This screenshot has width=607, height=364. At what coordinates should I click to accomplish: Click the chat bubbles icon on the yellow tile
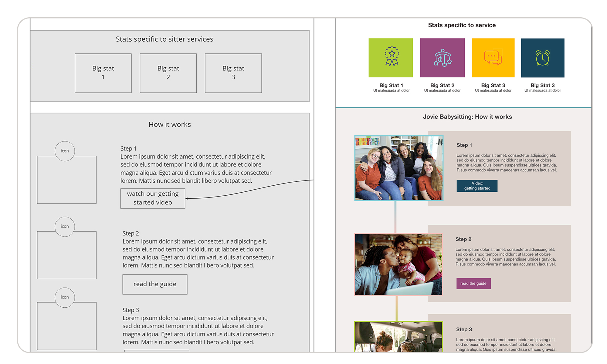(x=493, y=58)
